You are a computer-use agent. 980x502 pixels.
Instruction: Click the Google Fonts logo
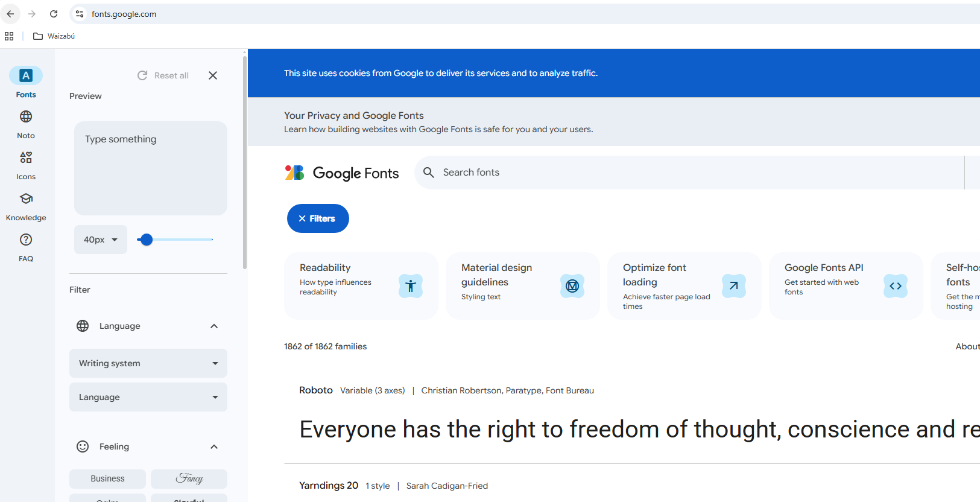[x=342, y=173]
